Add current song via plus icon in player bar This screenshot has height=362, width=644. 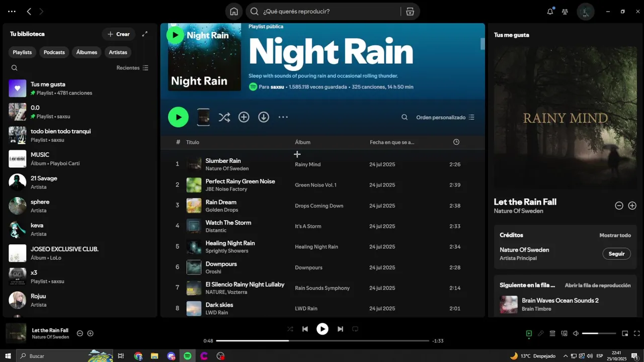coord(91,333)
